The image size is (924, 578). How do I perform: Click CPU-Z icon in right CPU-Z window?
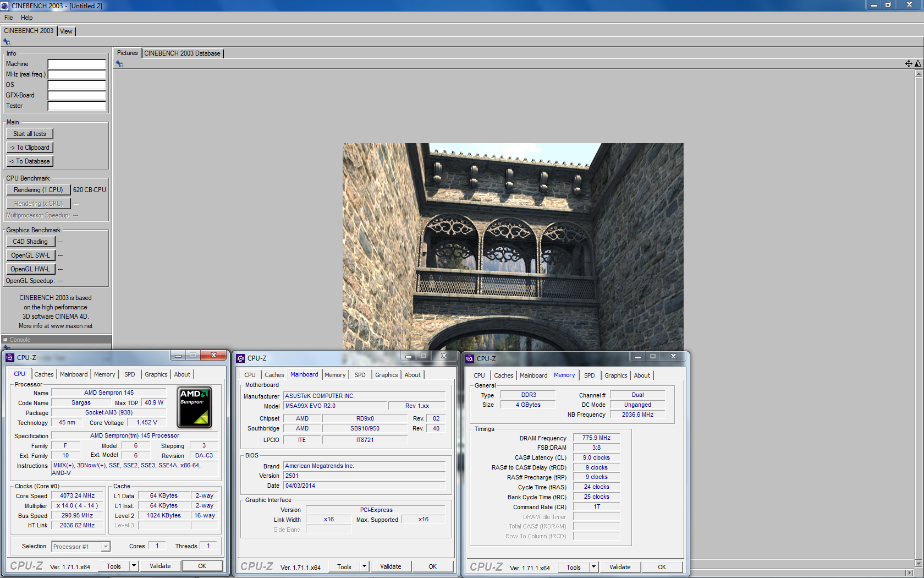point(470,359)
